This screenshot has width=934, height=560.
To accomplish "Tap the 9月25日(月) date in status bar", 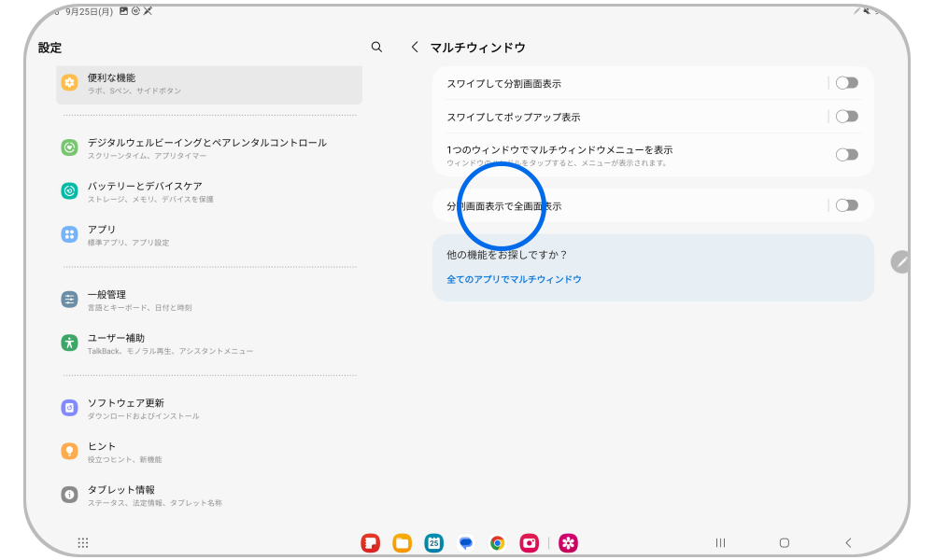I will point(89,11).
